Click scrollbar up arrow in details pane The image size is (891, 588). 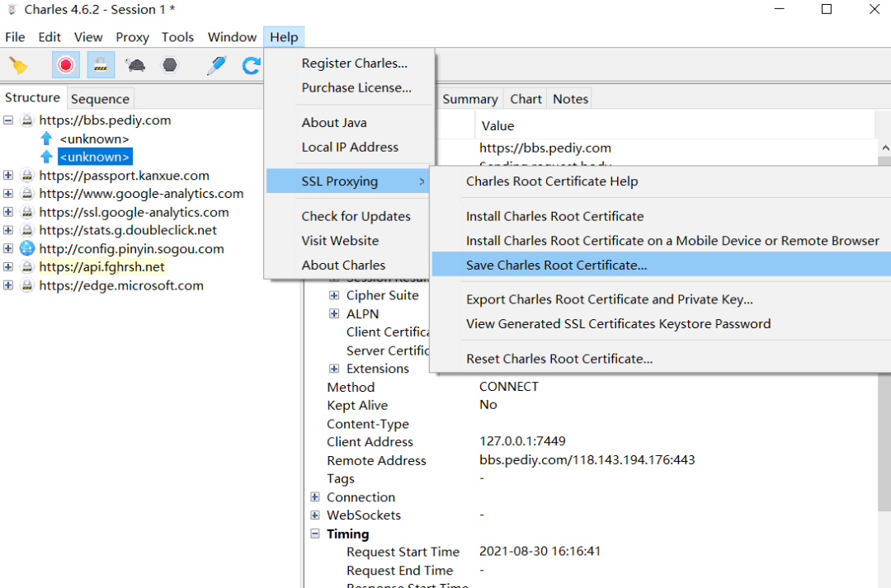pyautogui.click(x=884, y=148)
